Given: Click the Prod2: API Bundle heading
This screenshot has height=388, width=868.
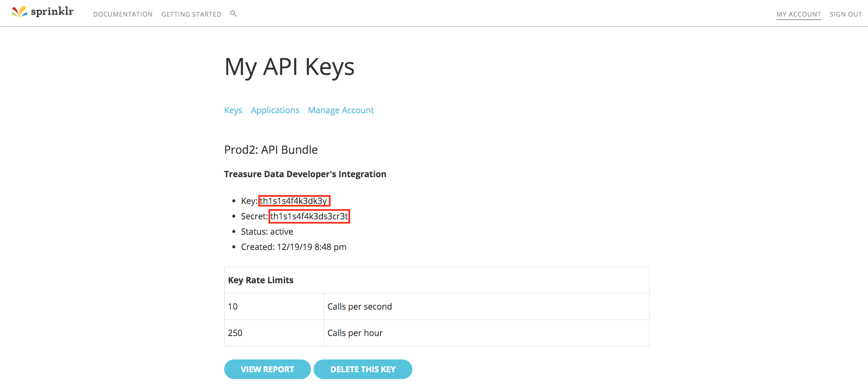Looking at the screenshot, I should pos(271,150).
